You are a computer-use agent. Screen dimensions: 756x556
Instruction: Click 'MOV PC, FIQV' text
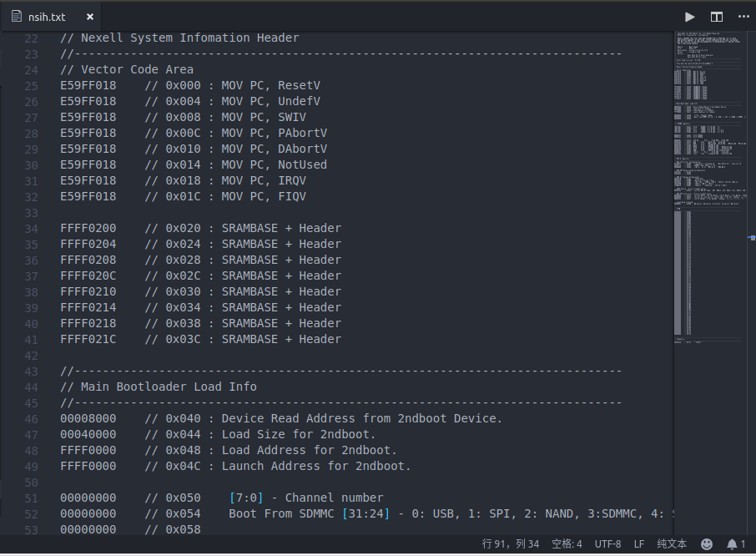(264, 197)
